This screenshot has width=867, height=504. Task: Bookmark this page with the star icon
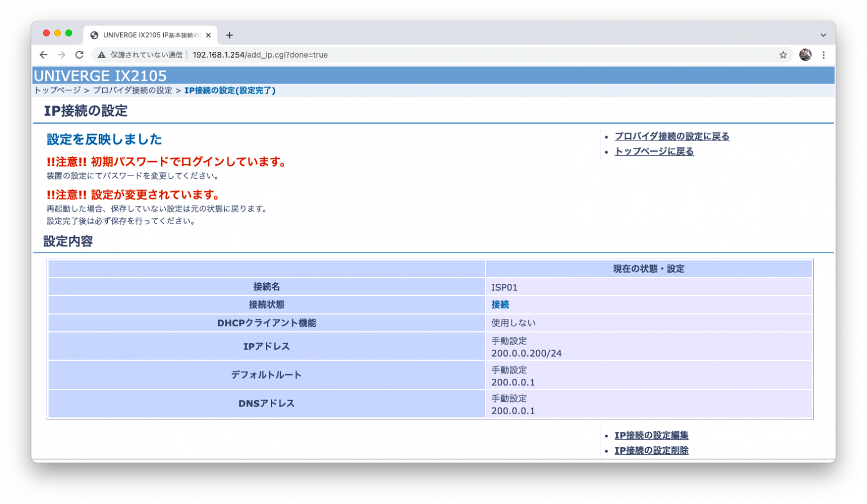coord(783,55)
